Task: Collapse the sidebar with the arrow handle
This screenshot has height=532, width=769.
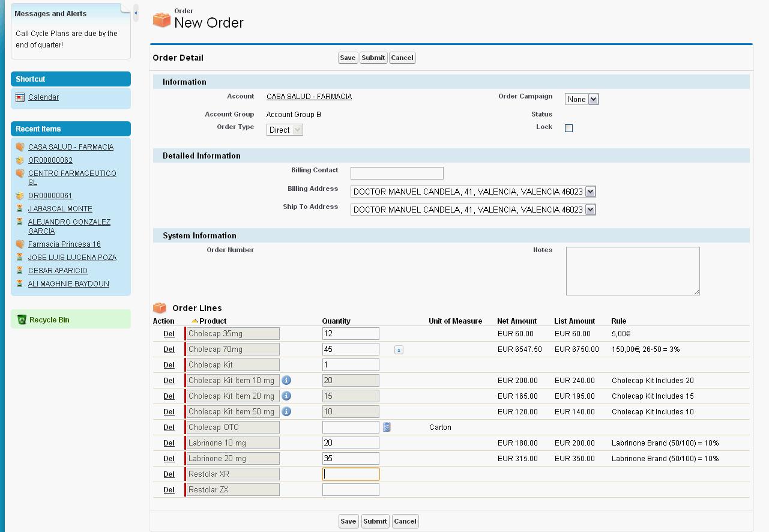Action: coord(136,13)
